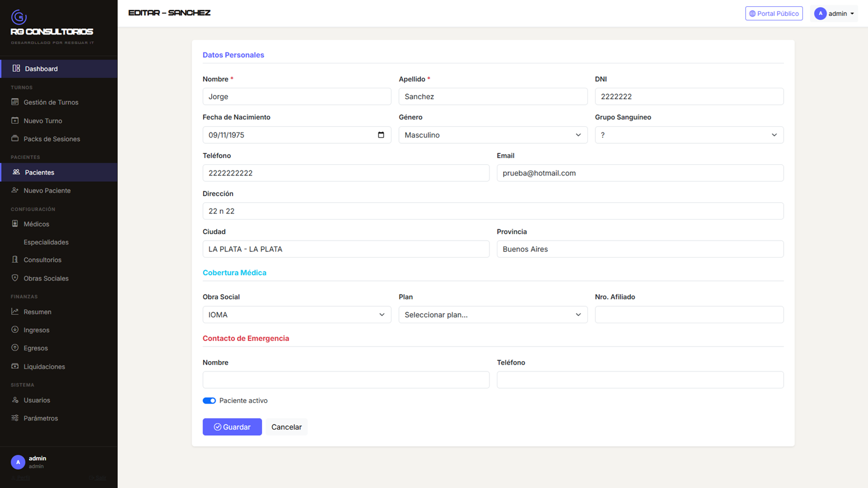Click the Guardar button
Screen dimensions: 868x488
(x=232, y=427)
